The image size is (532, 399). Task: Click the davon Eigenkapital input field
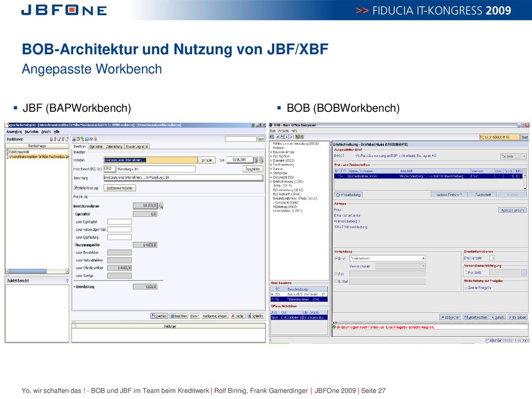(119, 221)
